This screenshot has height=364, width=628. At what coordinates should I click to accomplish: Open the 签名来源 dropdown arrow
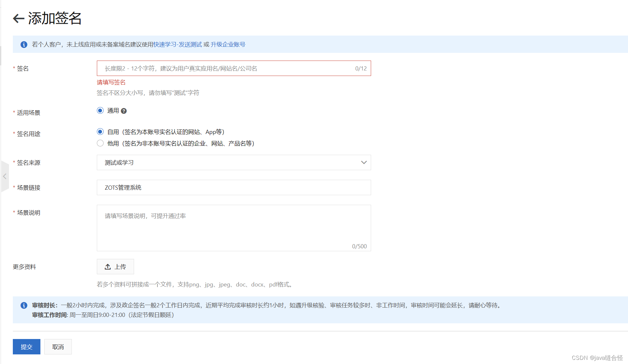click(364, 162)
